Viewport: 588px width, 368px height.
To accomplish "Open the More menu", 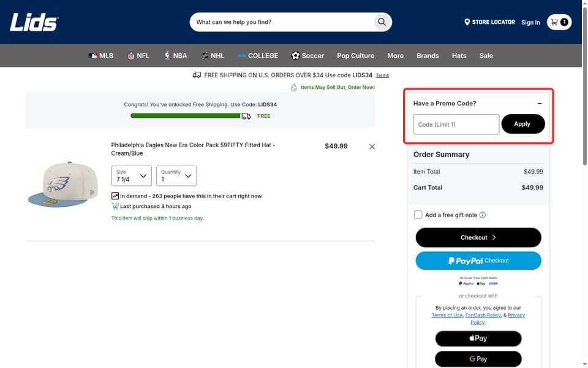I will (x=395, y=56).
